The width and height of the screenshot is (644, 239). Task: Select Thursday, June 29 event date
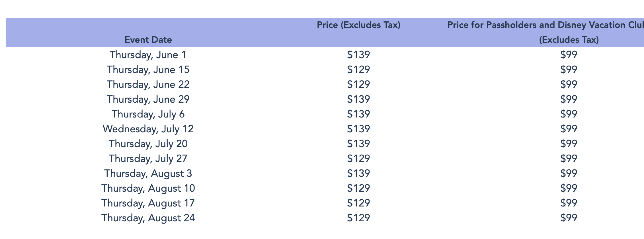click(148, 99)
